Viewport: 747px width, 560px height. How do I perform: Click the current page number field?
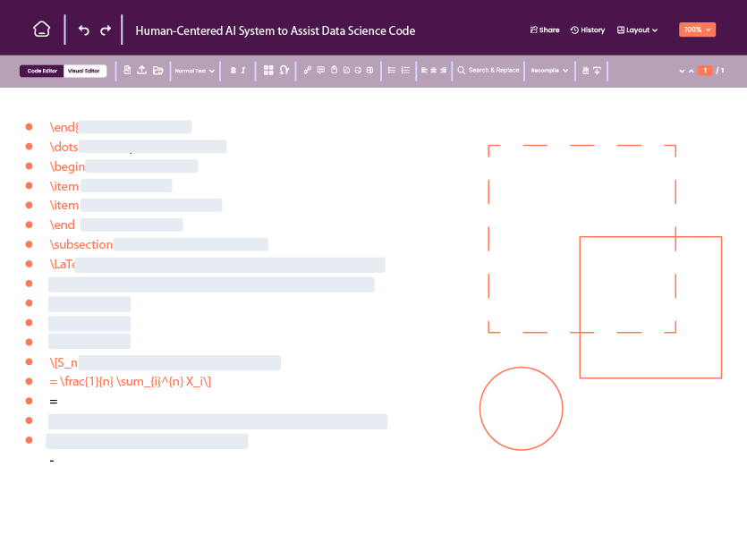[705, 71]
